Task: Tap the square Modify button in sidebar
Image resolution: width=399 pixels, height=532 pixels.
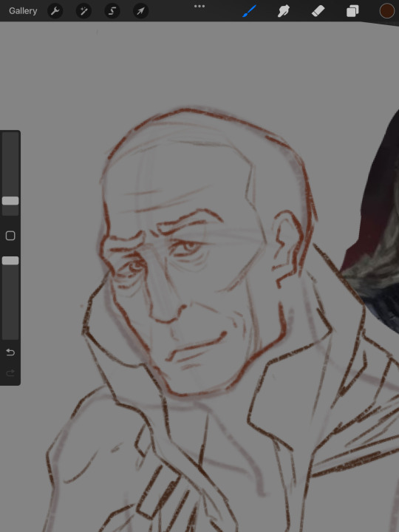Action: click(x=10, y=236)
